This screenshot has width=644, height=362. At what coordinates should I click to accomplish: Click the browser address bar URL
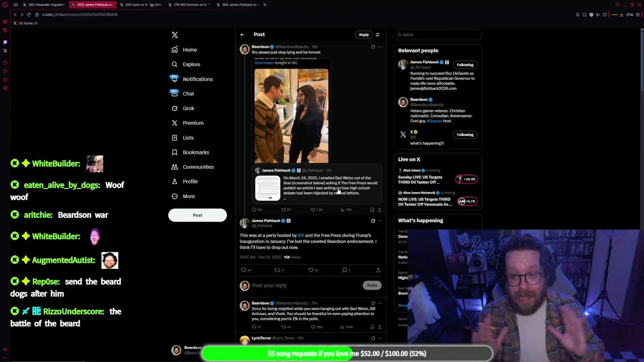(x=79, y=15)
